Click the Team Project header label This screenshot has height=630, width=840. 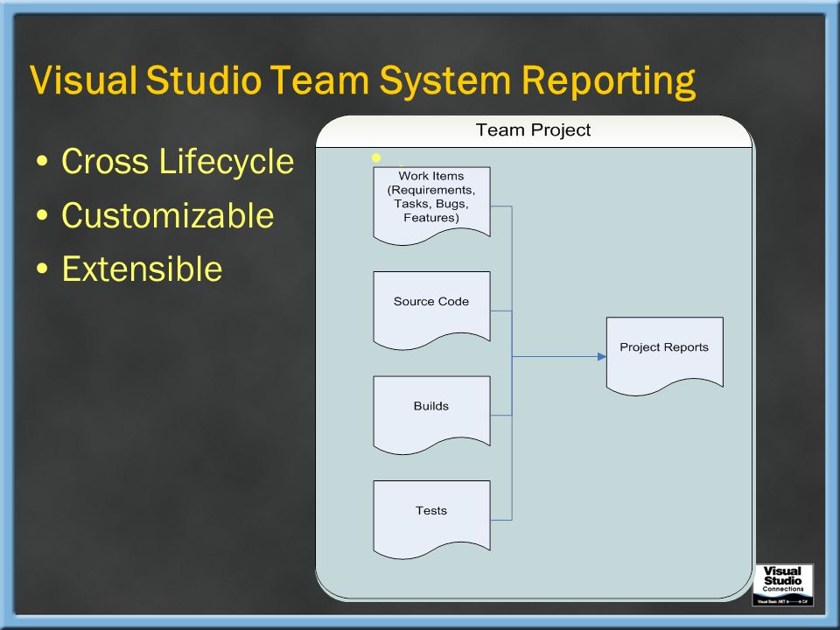click(533, 130)
